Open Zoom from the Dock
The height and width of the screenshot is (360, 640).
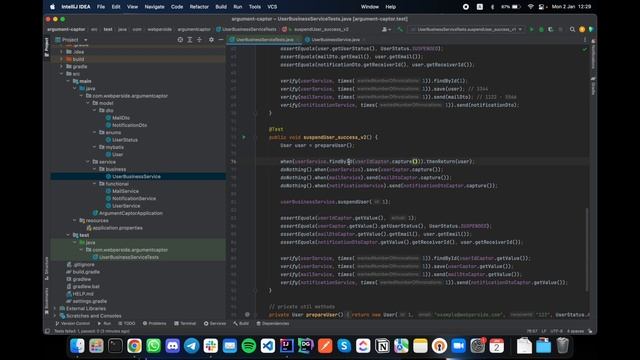[458, 346]
